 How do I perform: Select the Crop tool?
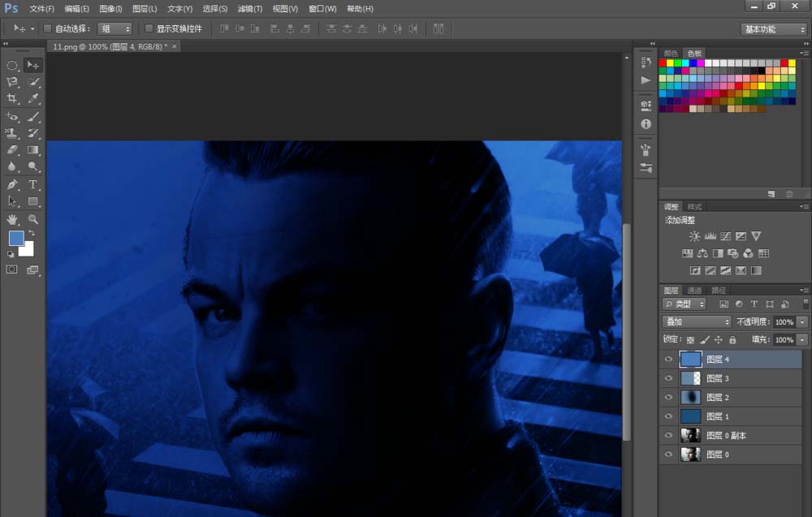[x=12, y=98]
